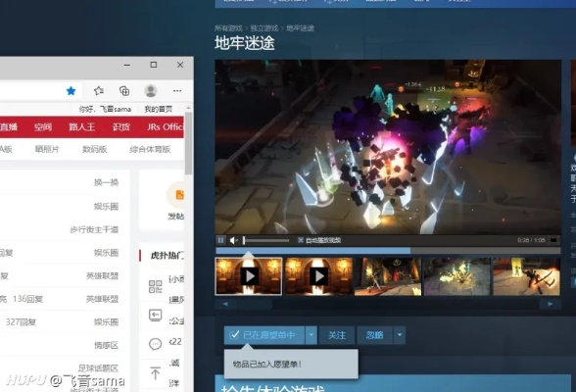Open the 路人王 tab in Hupu nav bar
This screenshot has width=576, height=392.
click(x=81, y=127)
